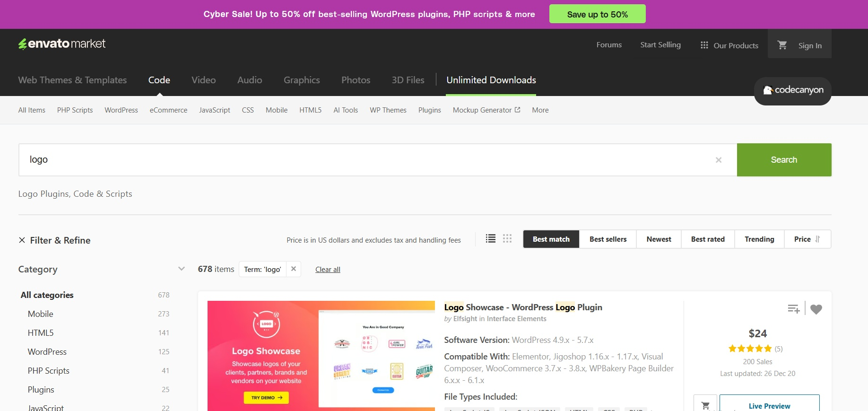This screenshot has height=411, width=868.
Task: Open Start Selling link
Action: tap(660, 45)
